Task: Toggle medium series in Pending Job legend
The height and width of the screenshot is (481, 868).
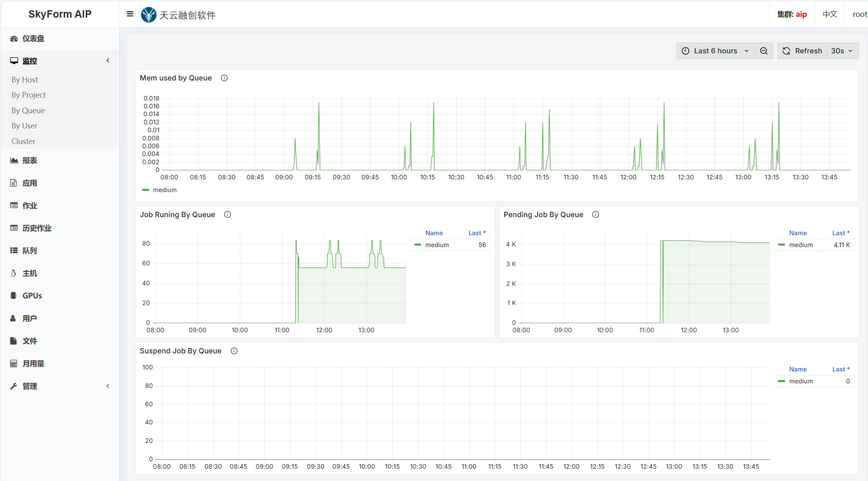Action: point(800,245)
